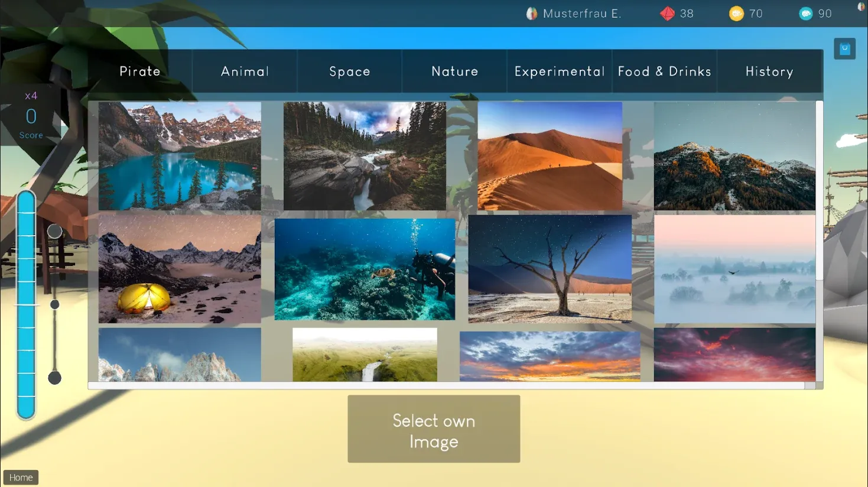Select the Space category tab
The image size is (868, 487).
pyautogui.click(x=350, y=72)
